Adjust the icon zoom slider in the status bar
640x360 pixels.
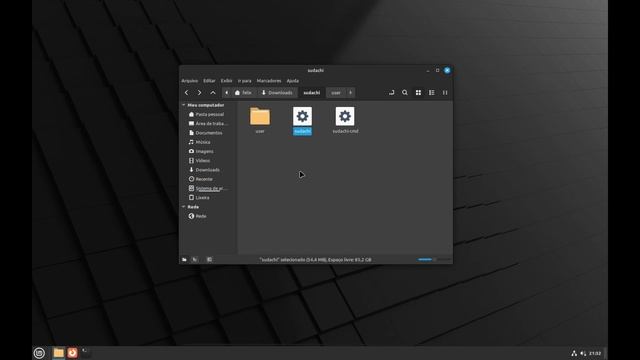(x=434, y=260)
